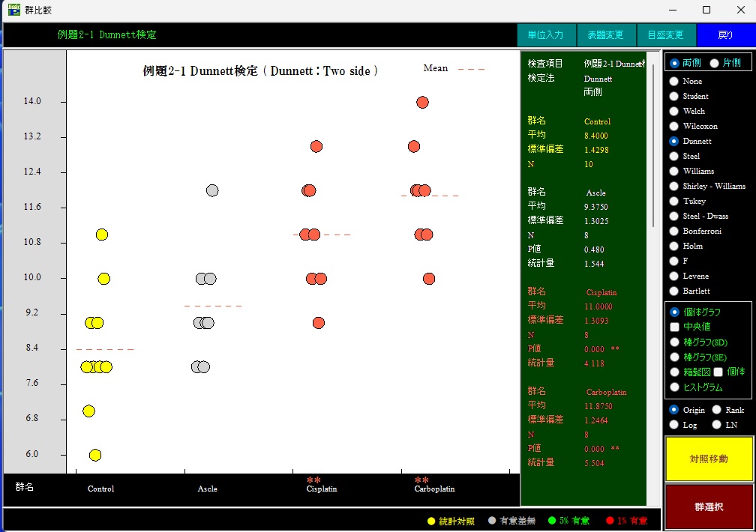Screen dimensions: 756x532
Task: Click the red 群選択 group selection button
Action: coord(708,507)
